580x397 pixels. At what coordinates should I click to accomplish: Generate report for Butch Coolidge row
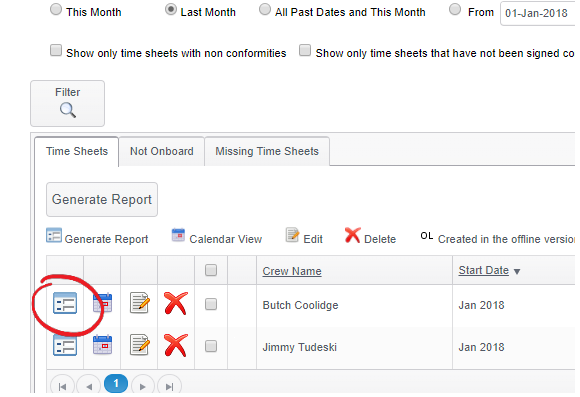[x=65, y=303]
